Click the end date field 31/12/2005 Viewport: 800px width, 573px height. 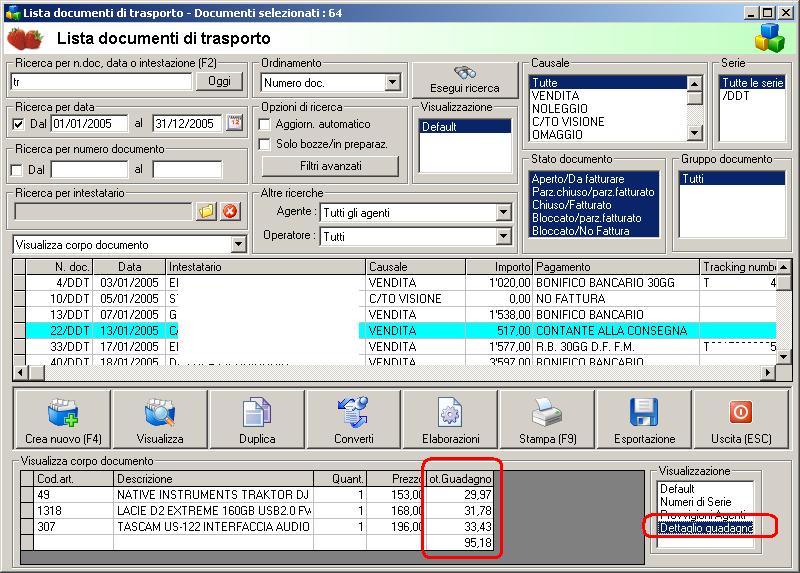[x=187, y=123]
